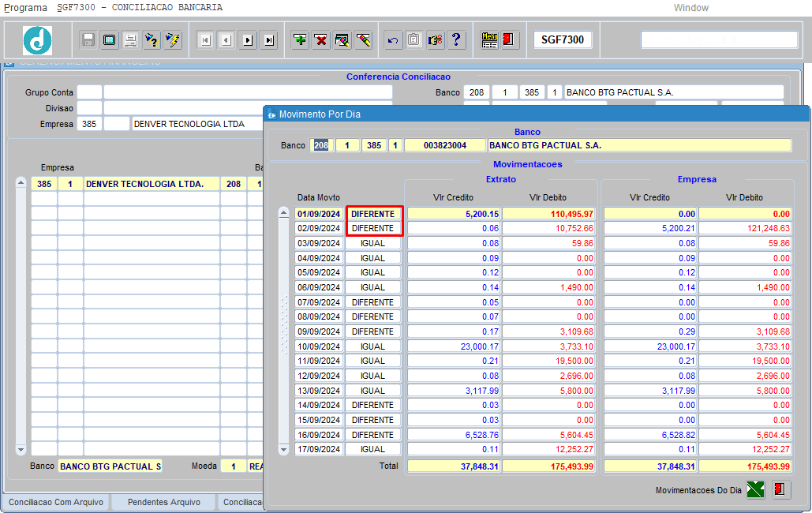
Task: Select date 10/09/2024 row
Action: click(x=319, y=346)
